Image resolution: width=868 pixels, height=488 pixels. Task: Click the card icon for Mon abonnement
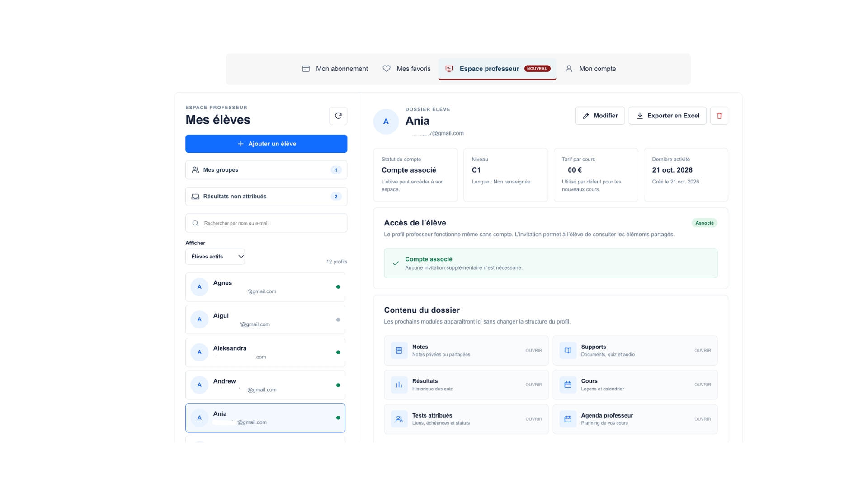point(306,69)
